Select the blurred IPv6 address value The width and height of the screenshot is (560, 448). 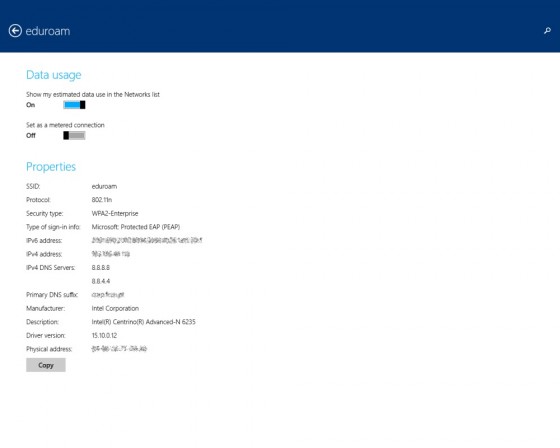click(x=147, y=240)
